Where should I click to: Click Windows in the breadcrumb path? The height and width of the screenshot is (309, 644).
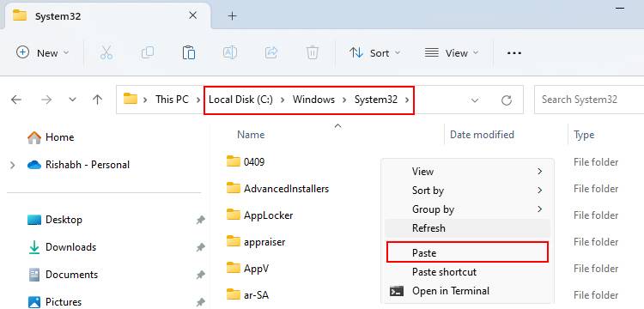point(313,100)
